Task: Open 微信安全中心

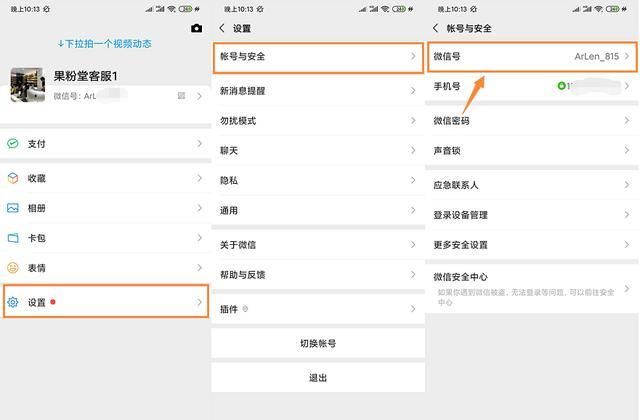Action: pyautogui.click(x=532, y=289)
